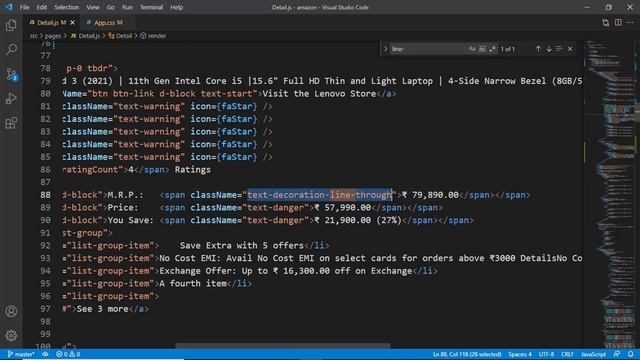Go to next match in find widget

point(549,49)
